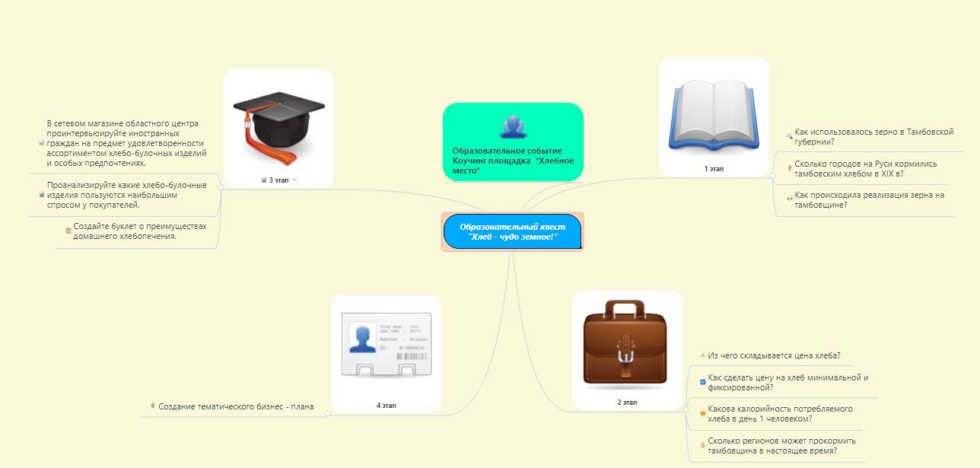980x468 pixels.
Task: Collapse the '4 этап' branch connector circle
Action: point(328,413)
